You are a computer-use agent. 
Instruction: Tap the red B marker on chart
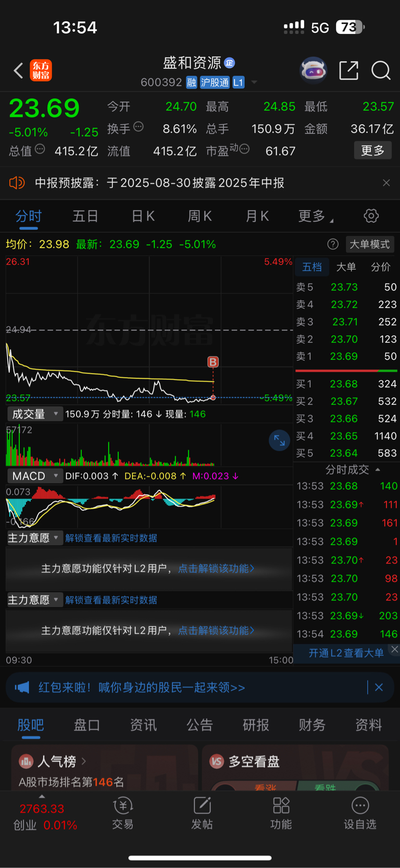point(213,362)
